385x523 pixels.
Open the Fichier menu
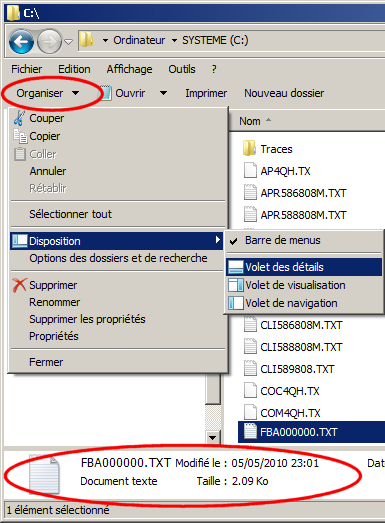click(26, 69)
